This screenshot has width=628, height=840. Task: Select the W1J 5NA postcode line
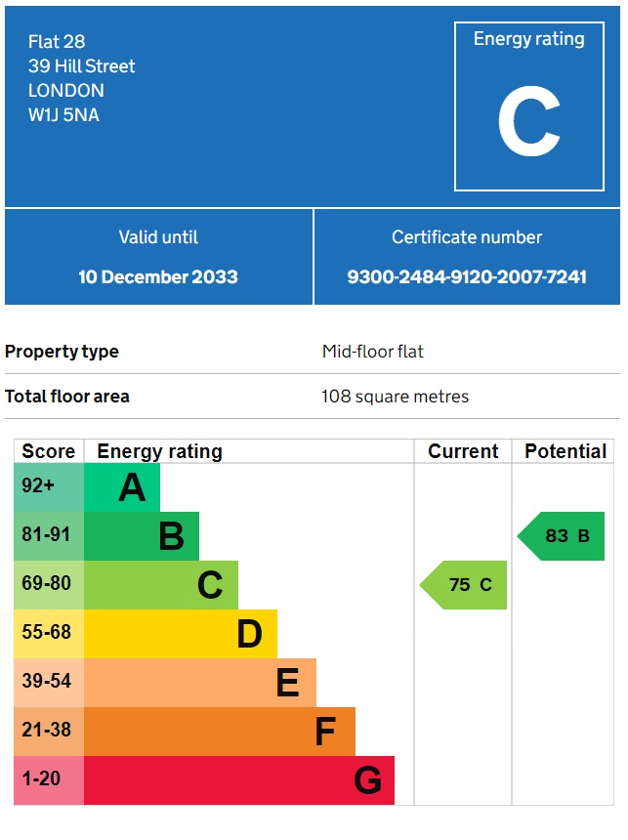(63, 115)
